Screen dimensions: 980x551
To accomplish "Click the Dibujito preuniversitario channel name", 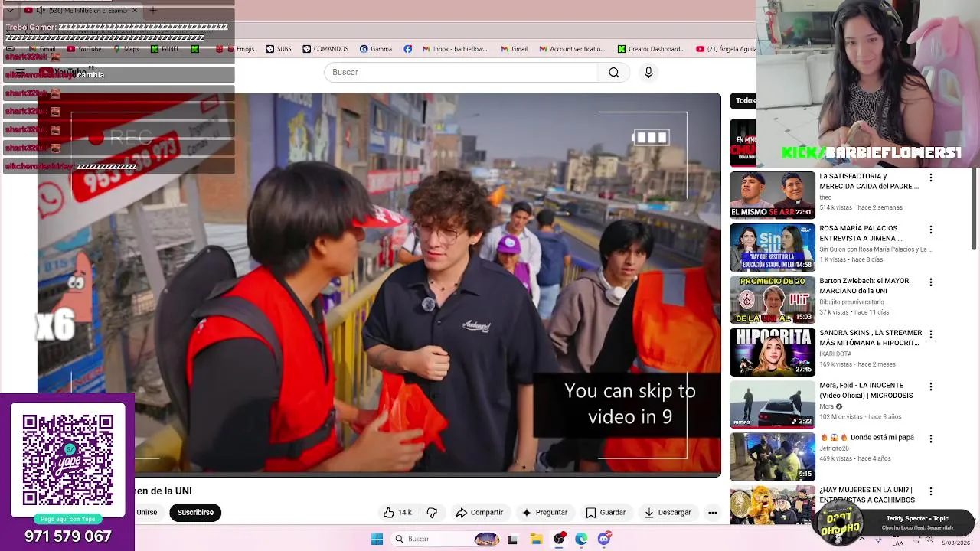I will point(851,302).
